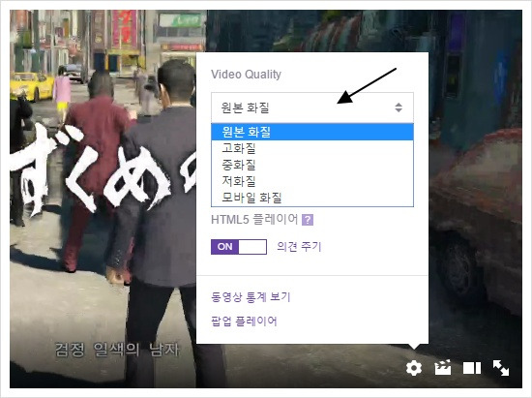532x398 pixels.
Task: Click the 의견 주기 feedback link
Action: tap(299, 247)
